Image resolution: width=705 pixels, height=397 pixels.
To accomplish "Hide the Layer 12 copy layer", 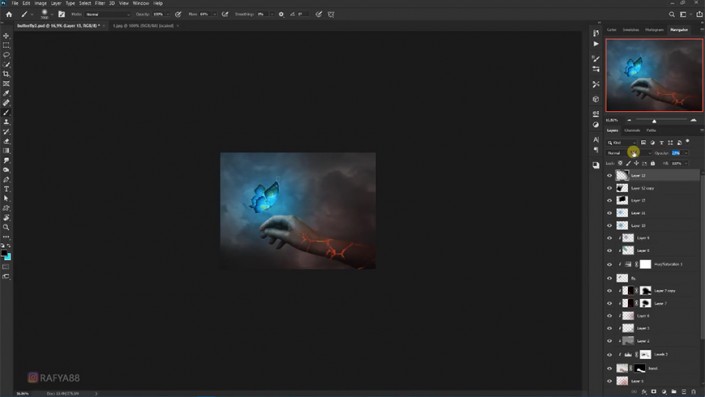I will click(x=610, y=188).
